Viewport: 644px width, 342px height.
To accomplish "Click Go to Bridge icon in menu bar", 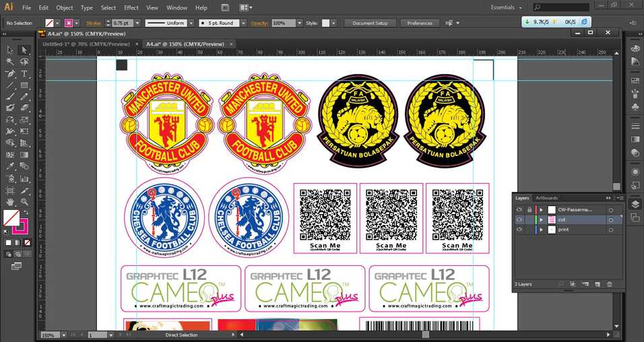I will [225, 7].
